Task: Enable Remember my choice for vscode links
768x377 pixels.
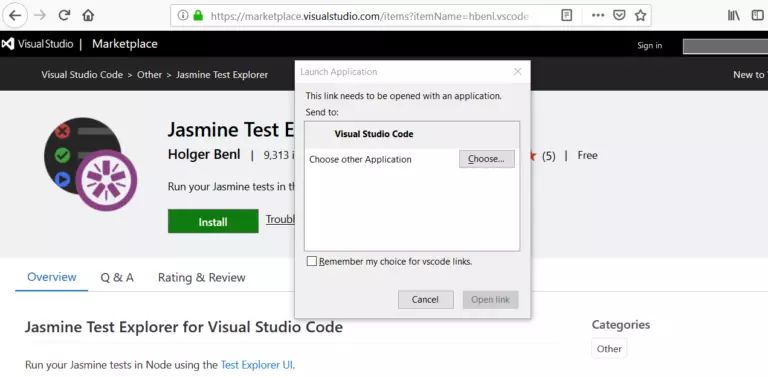Action: pos(312,261)
